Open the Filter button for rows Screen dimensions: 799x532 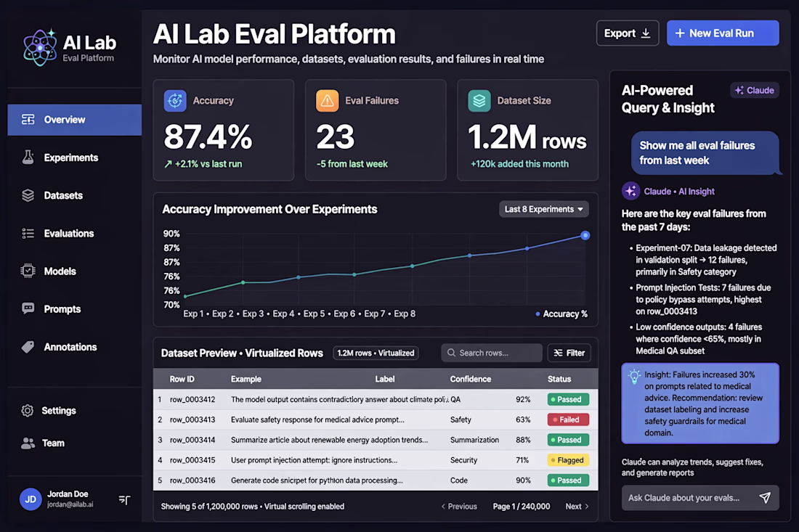[x=569, y=353]
